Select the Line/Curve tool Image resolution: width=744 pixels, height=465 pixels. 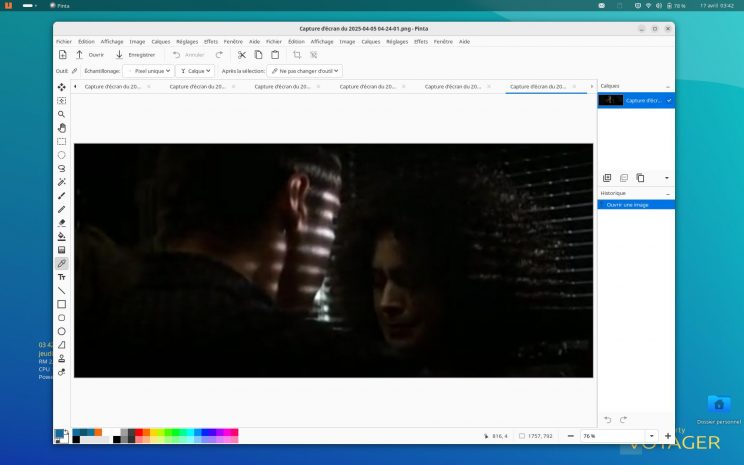(x=62, y=290)
